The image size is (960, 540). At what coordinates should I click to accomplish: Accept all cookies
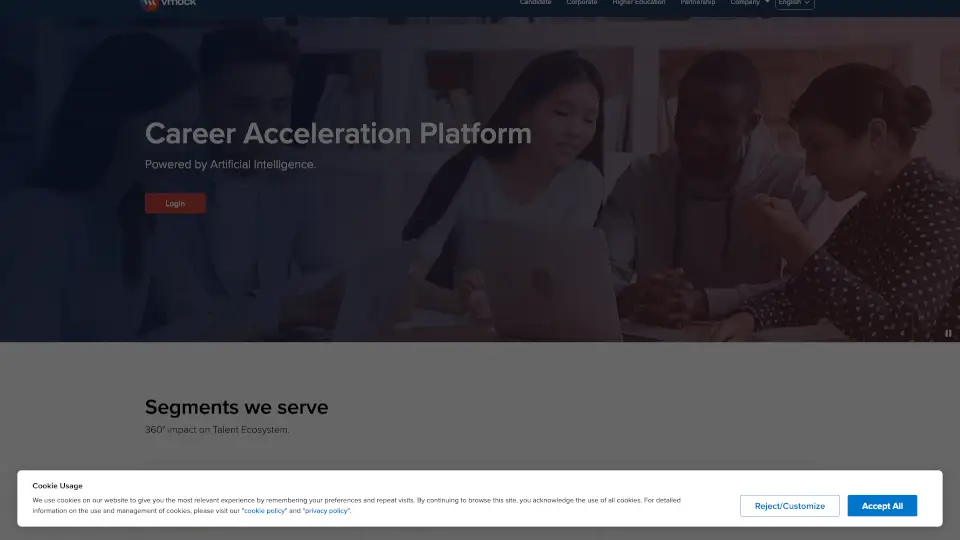point(882,506)
